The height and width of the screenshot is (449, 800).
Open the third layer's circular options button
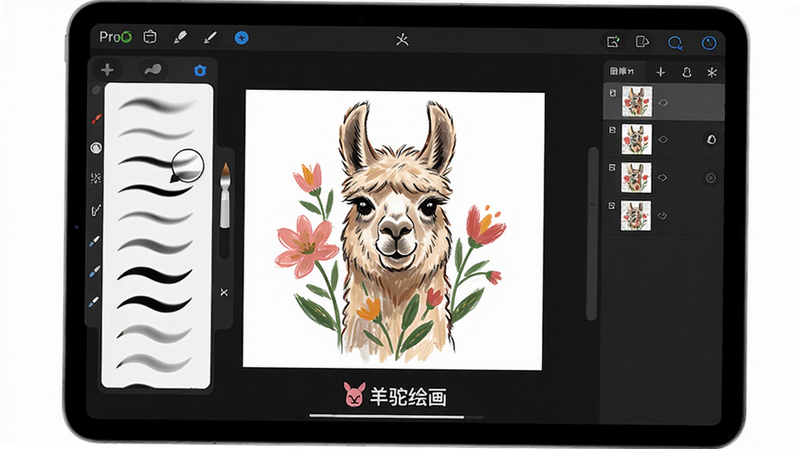coord(710,178)
